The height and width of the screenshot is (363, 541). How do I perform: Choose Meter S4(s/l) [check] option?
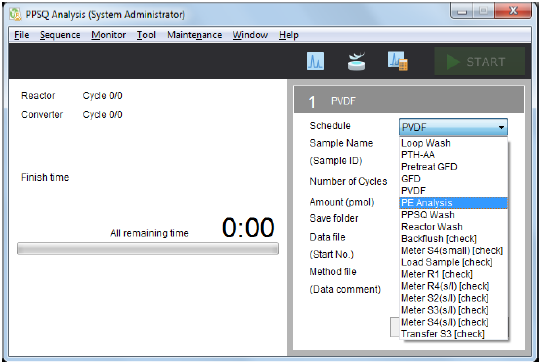pyautogui.click(x=453, y=322)
